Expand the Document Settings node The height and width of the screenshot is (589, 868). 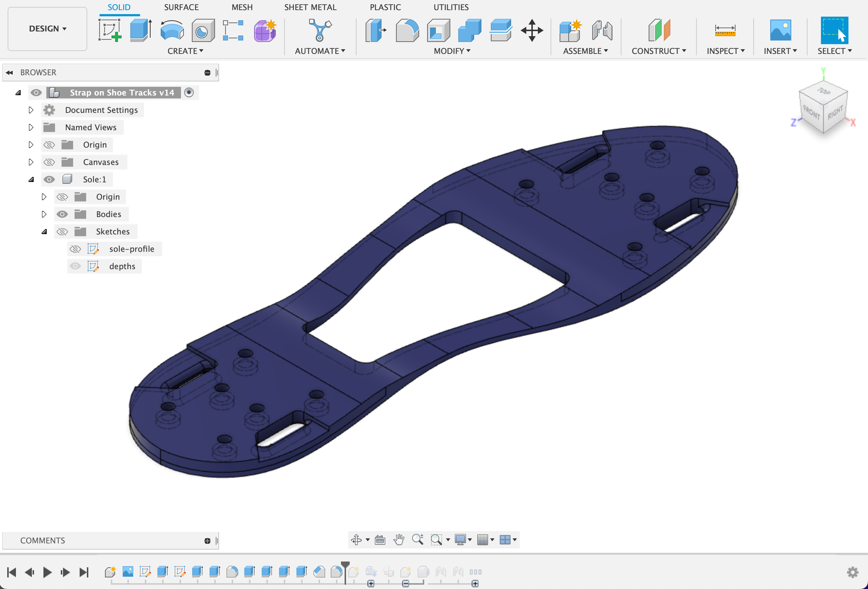(x=31, y=110)
